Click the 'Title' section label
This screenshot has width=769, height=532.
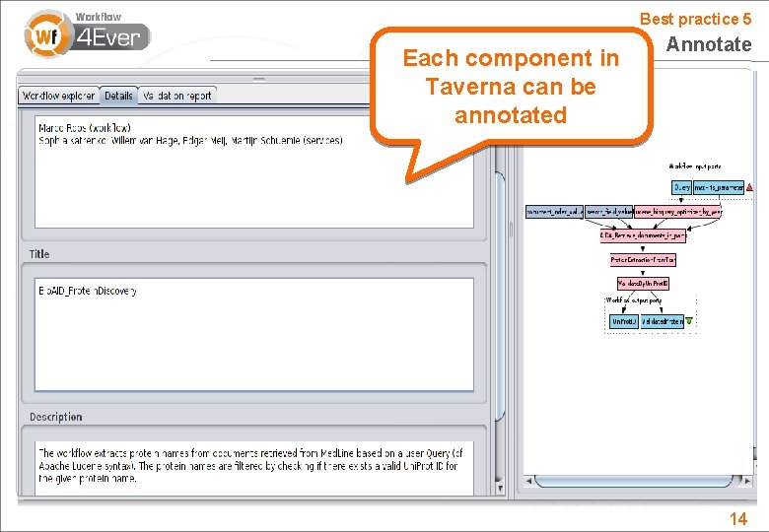[x=39, y=254]
